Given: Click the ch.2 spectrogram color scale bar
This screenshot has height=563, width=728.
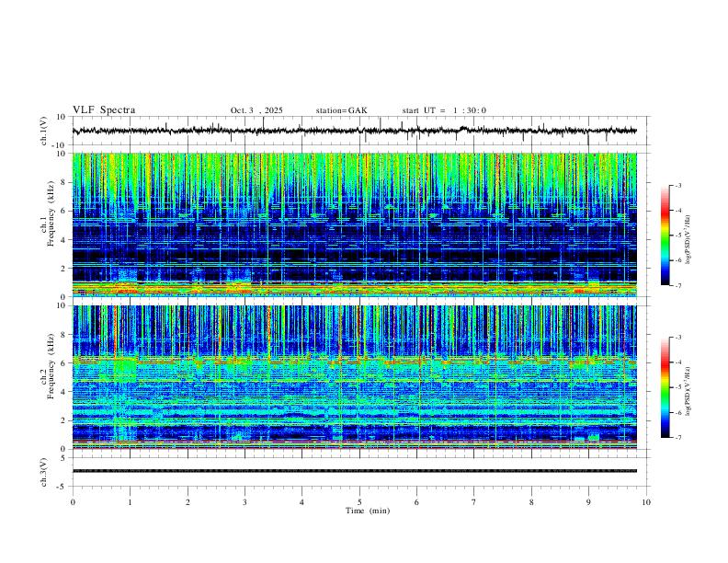Looking at the screenshot, I should pyautogui.click(x=665, y=387).
